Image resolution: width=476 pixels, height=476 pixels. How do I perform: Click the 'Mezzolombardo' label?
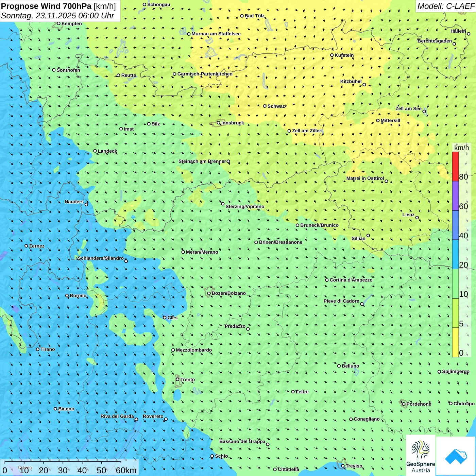click(x=194, y=350)
